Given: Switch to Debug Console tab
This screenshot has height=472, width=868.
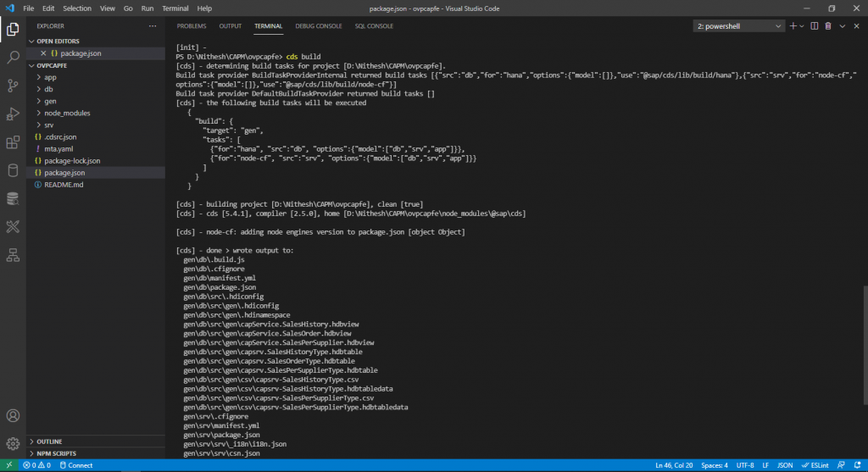Looking at the screenshot, I should 319,26.
